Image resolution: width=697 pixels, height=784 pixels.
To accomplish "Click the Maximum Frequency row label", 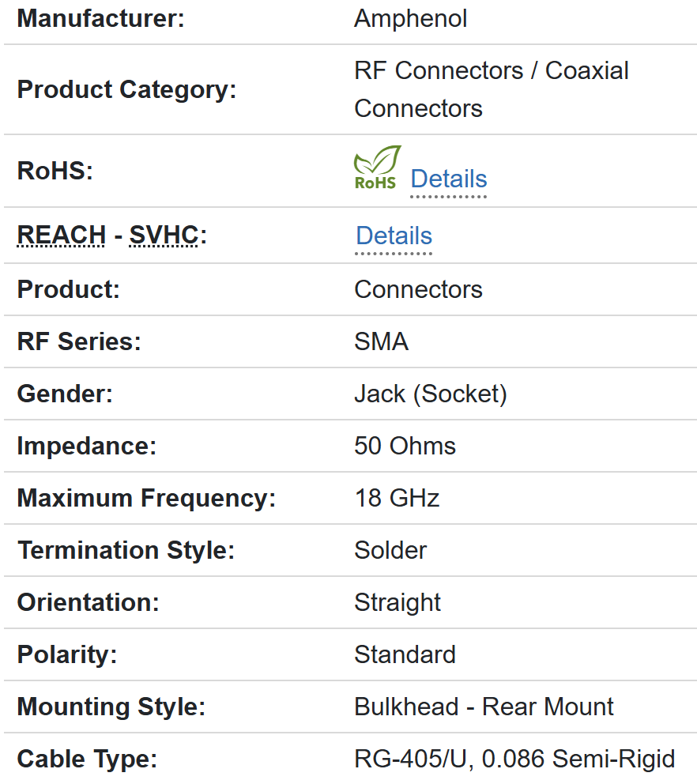I will [x=146, y=499].
